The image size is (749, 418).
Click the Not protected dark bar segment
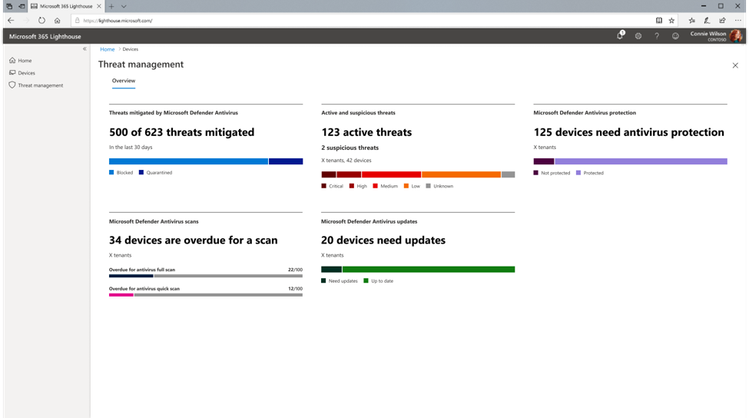[544, 161]
